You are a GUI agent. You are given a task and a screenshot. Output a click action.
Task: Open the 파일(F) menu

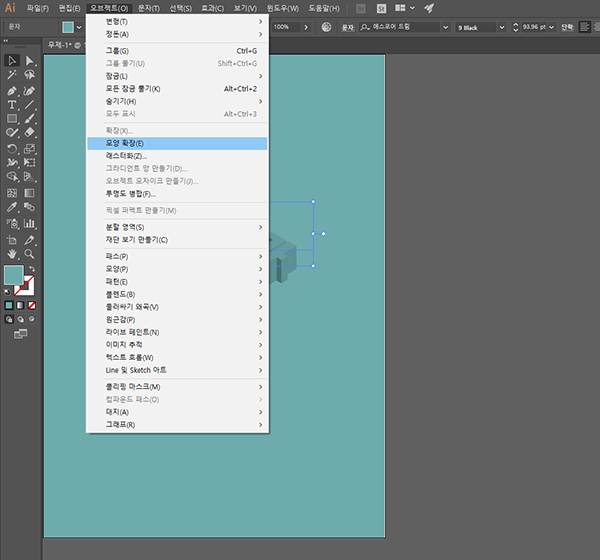[x=38, y=8]
